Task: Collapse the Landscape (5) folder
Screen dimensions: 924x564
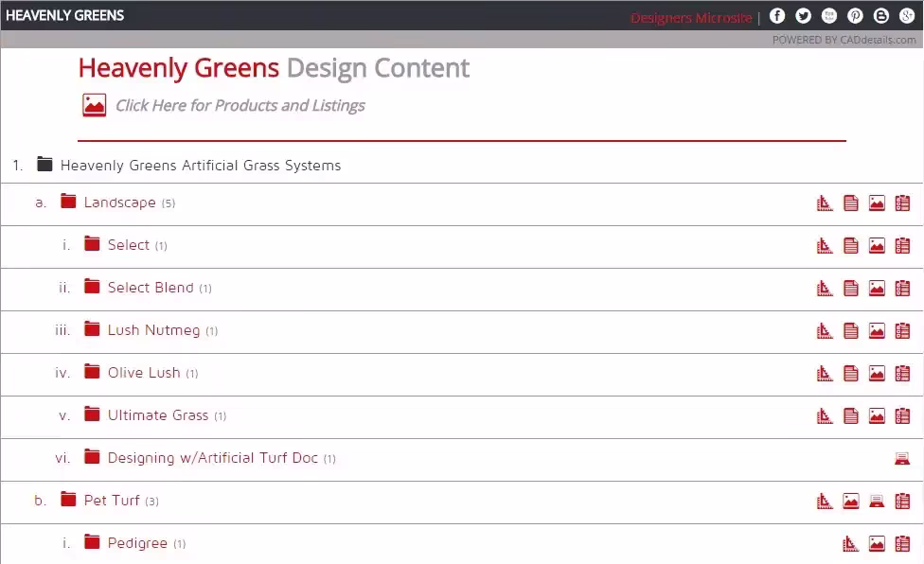Action: pyautogui.click(x=68, y=202)
